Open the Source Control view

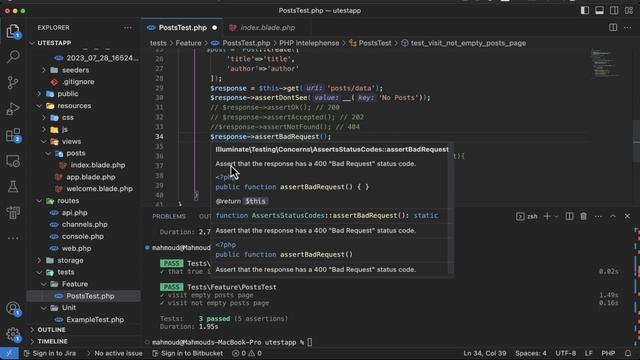(13, 83)
